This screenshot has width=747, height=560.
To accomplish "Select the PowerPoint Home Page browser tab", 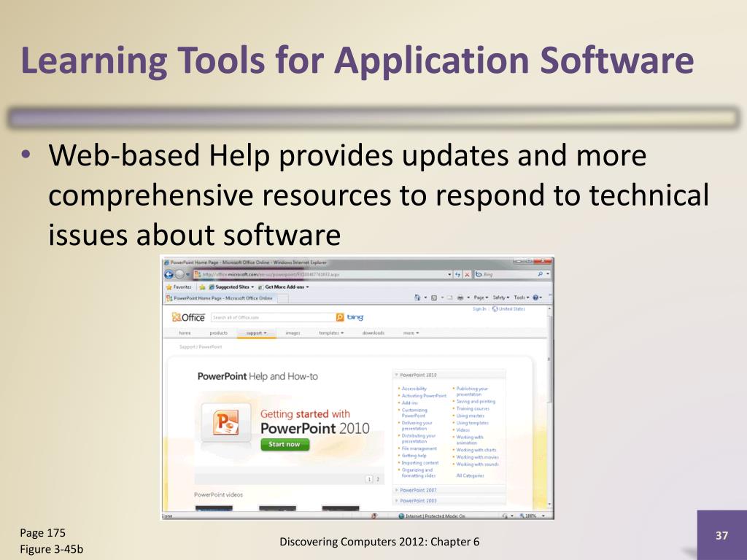I will click(220, 298).
